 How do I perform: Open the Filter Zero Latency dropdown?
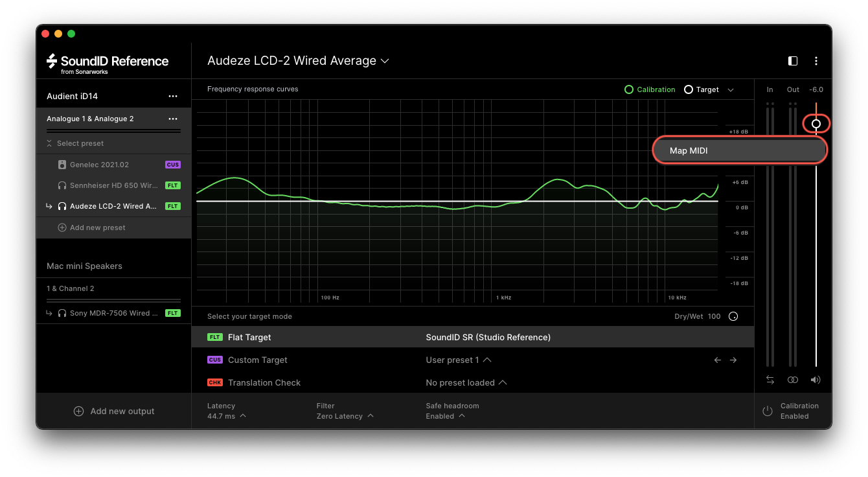click(345, 416)
